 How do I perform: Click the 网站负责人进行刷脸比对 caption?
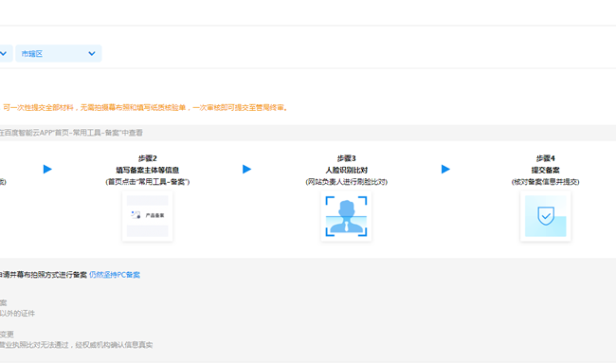(x=346, y=182)
